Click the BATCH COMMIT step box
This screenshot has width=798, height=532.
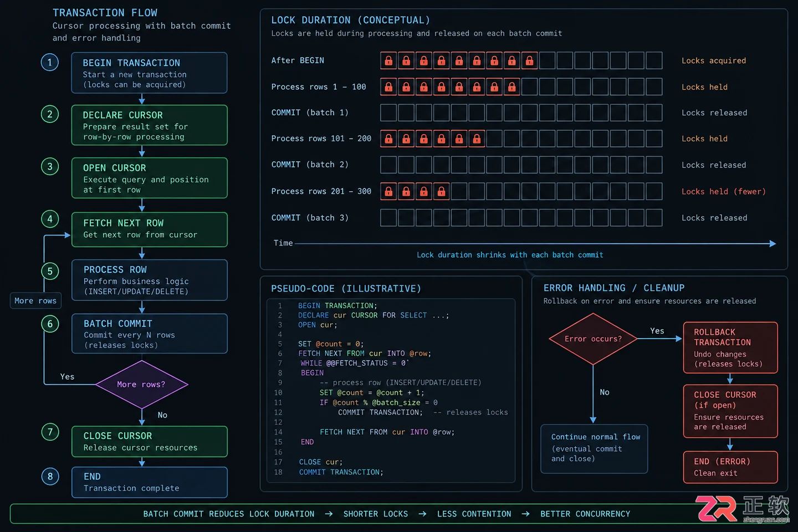[x=150, y=334]
